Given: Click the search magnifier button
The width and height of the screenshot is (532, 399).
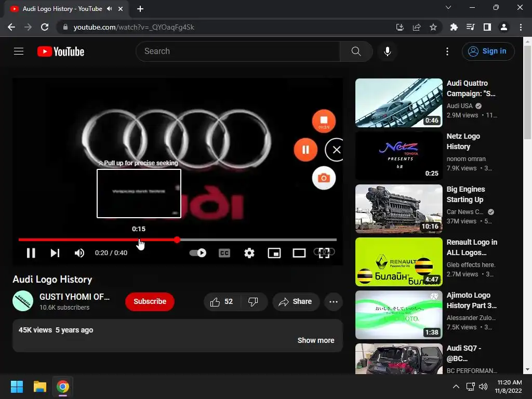Looking at the screenshot, I should [x=356, y=51].
